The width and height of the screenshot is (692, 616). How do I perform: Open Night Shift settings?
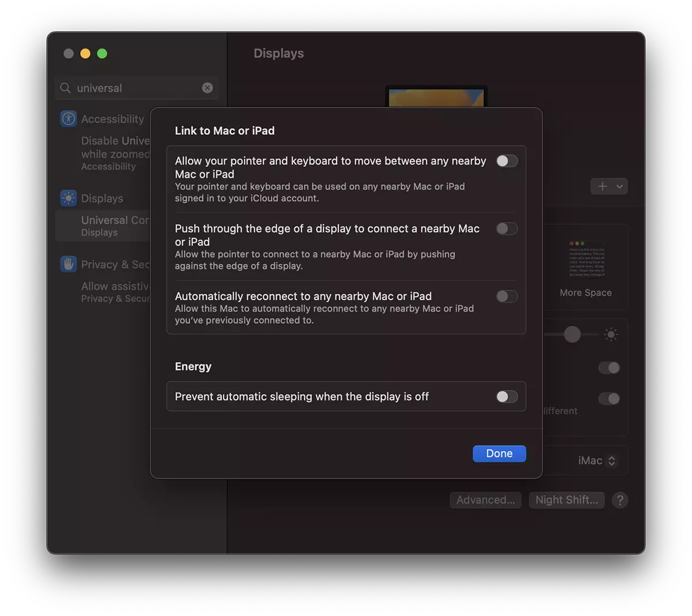coord(566,500)
